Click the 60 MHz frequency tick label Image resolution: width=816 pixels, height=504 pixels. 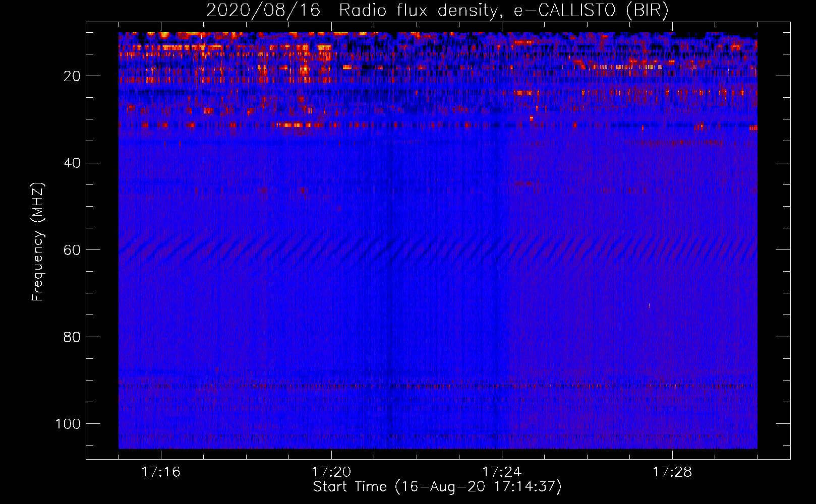(72, 250)
